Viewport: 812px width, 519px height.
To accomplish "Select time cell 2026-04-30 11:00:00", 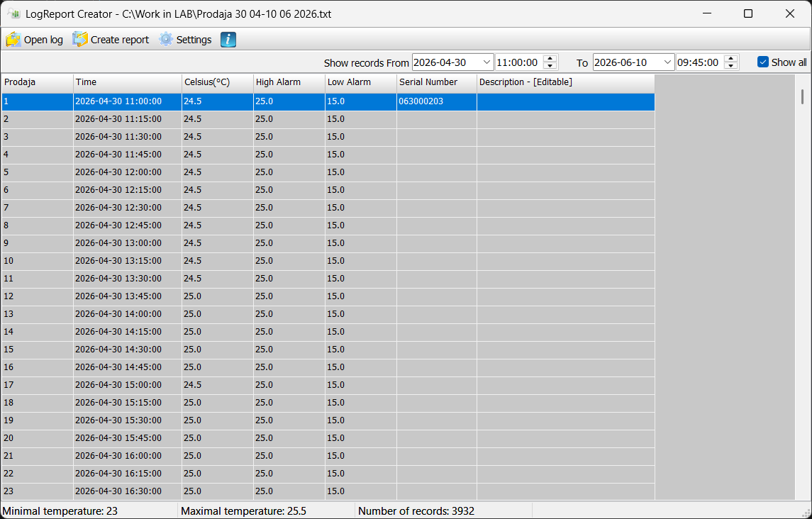I will (x=128, y=101).
